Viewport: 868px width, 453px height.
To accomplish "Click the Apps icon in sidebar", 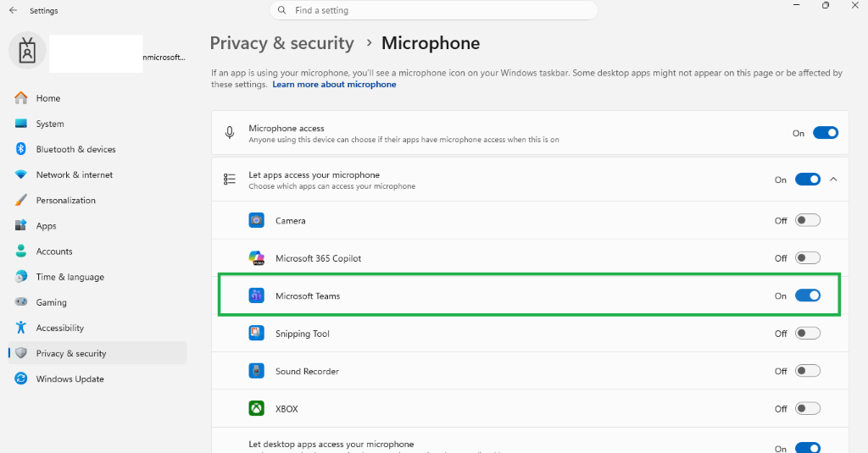I will tap(21, 225).
